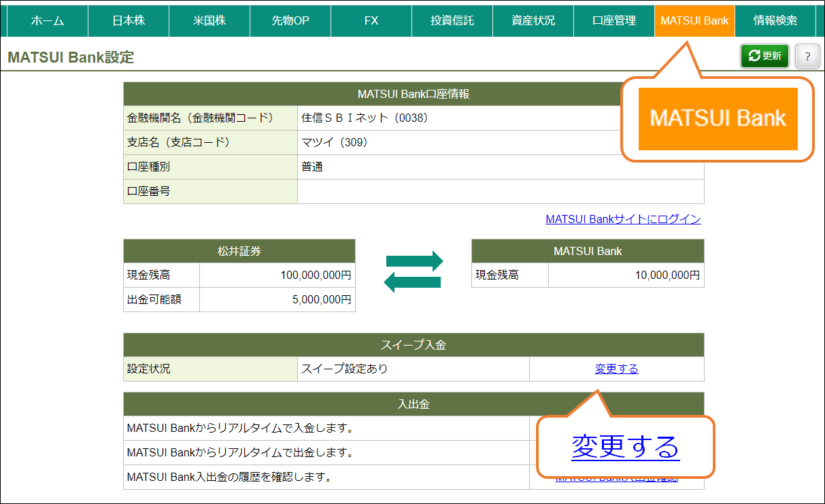Click the MATSUI Bankからリアルタイムで出金します text
Image resolution: width=825 pixels, height=504 pixels.
240,452
